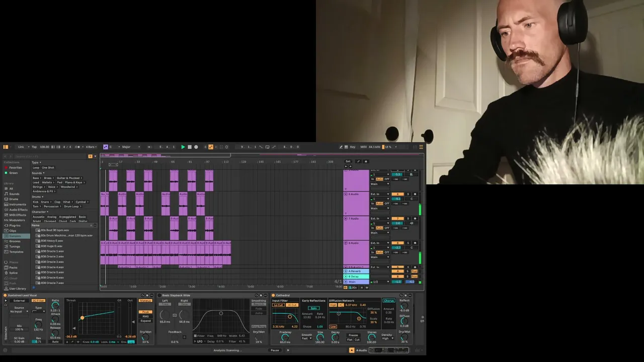Solo the 6 Audio track

(408, 194)
